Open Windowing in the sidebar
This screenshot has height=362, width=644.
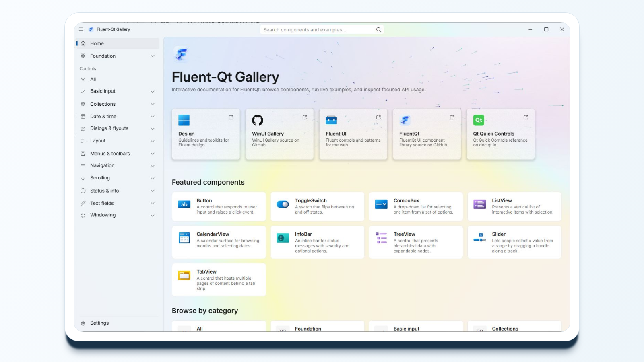(x=118, y=215)
